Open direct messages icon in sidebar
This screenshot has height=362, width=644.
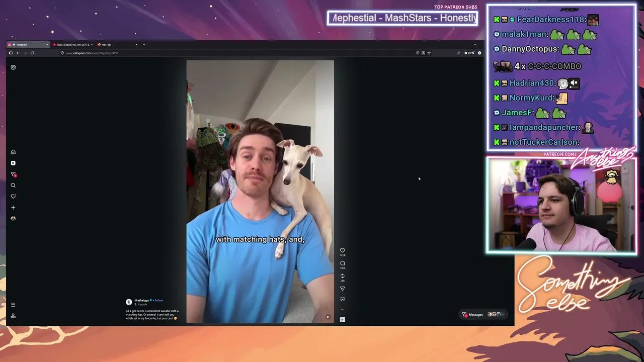[x=14, y=174]
